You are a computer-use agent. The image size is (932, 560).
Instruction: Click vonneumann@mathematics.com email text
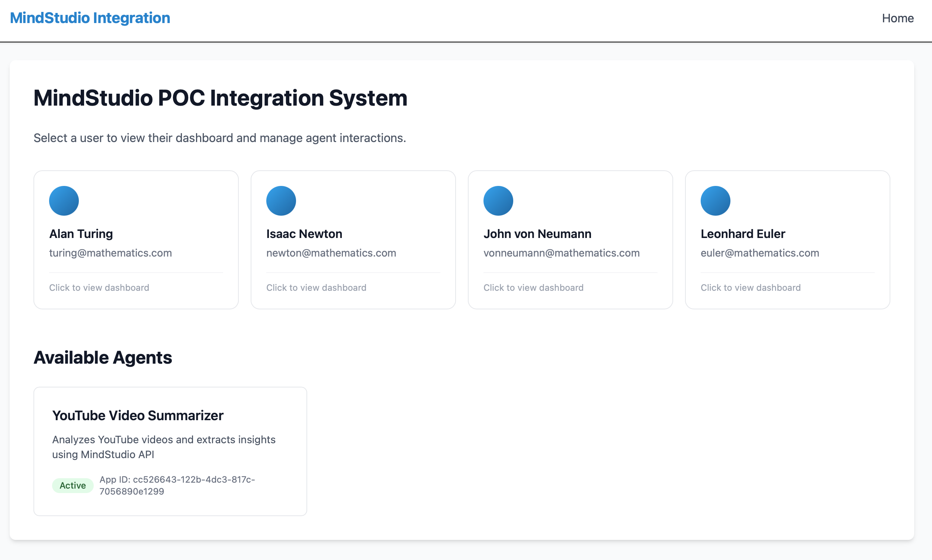562,253
